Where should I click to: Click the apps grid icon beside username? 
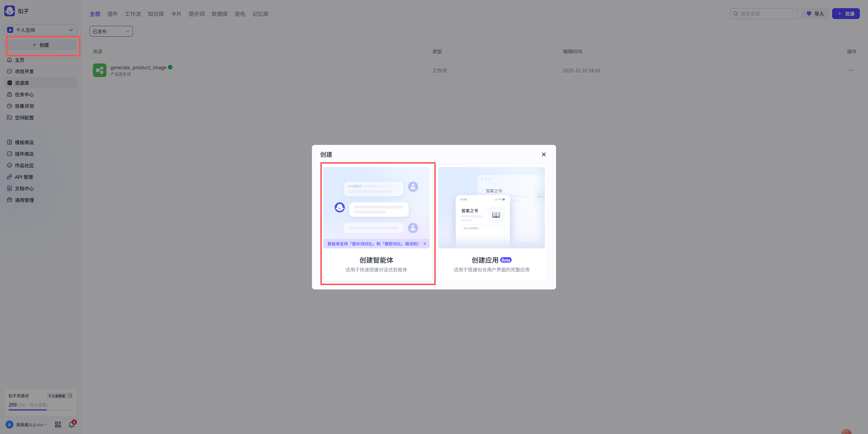[58, 424]
